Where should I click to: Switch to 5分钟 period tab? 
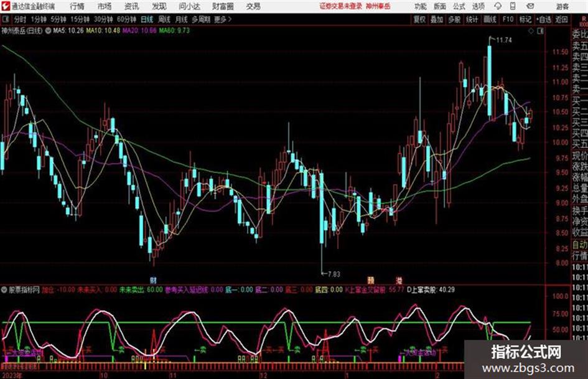click(x=59, y=19)
